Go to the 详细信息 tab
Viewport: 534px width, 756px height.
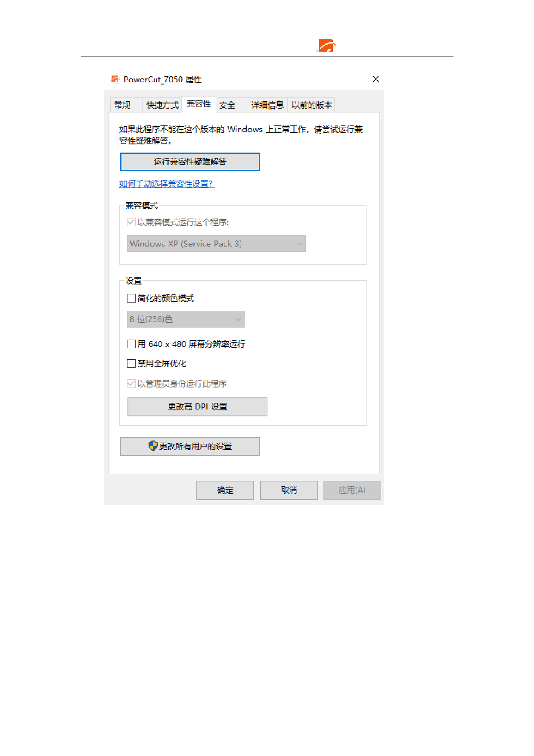click(267, 105)
